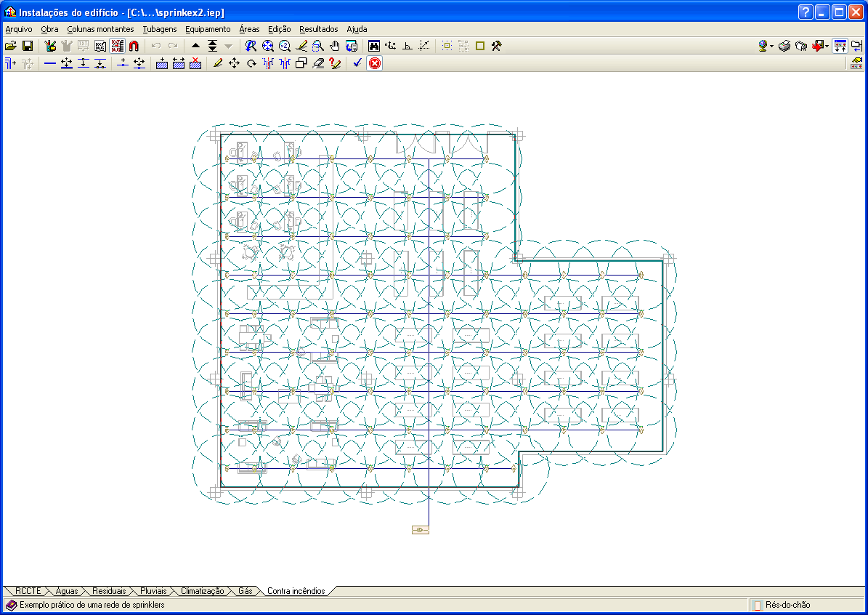Click the status text 'Exemplo prático de uma rede de sprinklers'
The image size is (868, 615).
[x=92, y=605]
